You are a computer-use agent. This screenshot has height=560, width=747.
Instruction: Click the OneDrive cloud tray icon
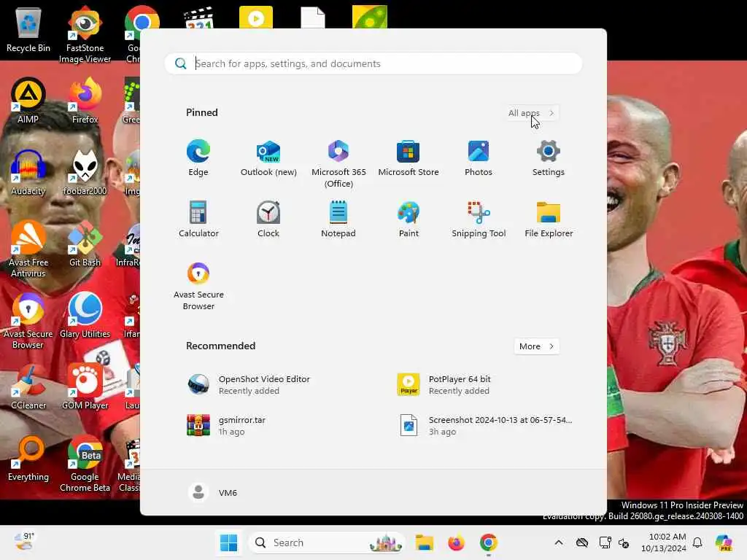tap(581, 542)
